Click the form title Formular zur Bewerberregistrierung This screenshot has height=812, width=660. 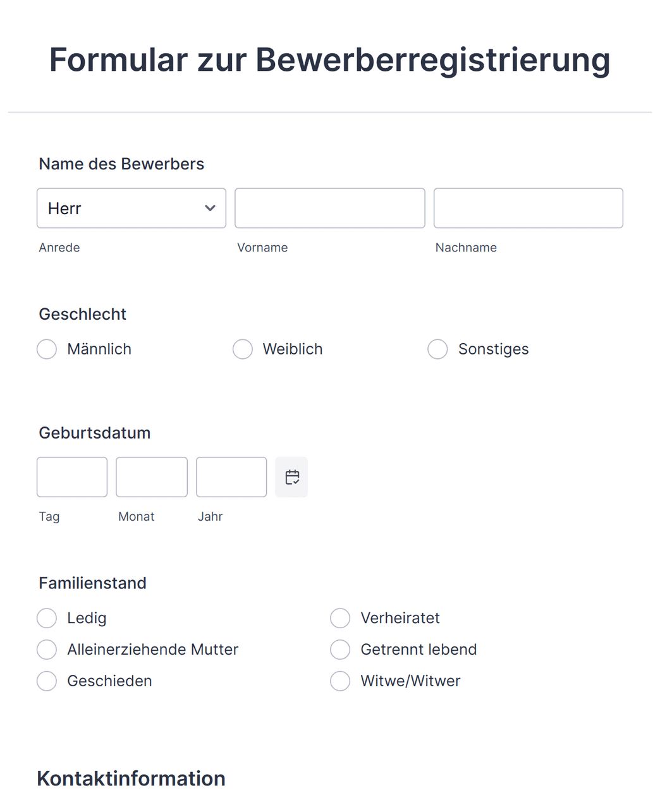click(329, 59)
